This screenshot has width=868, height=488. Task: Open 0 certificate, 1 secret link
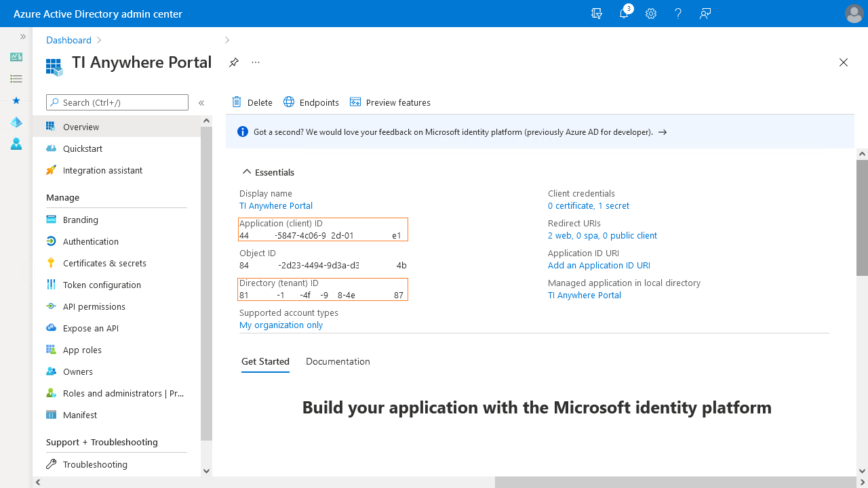589,205
